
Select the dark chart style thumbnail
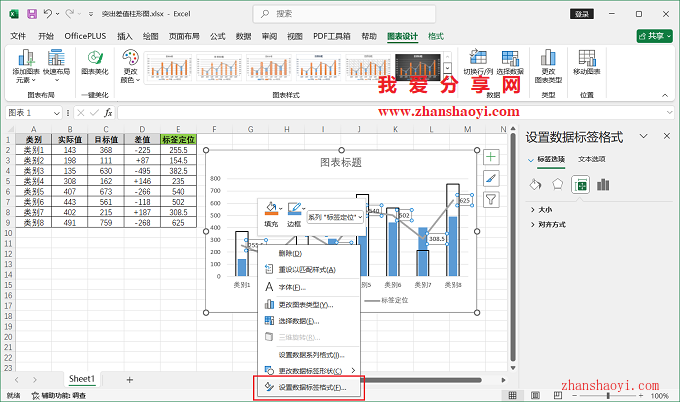[418, 67]
